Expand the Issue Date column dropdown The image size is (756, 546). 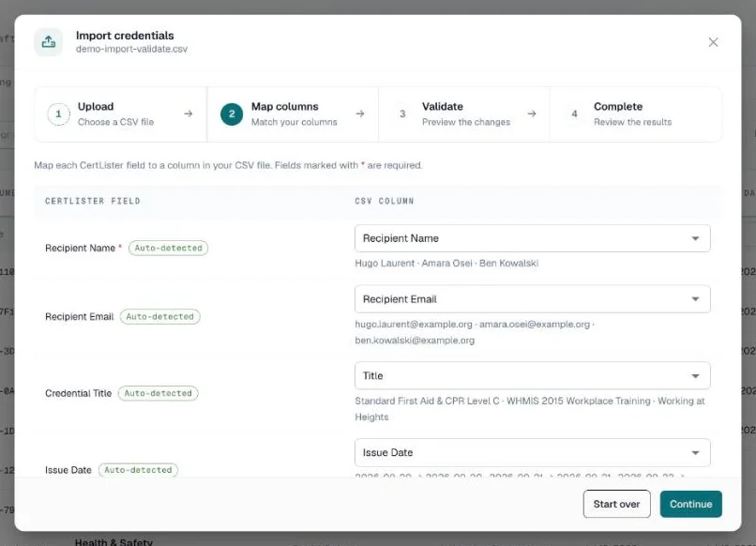(x=532, y=452)
